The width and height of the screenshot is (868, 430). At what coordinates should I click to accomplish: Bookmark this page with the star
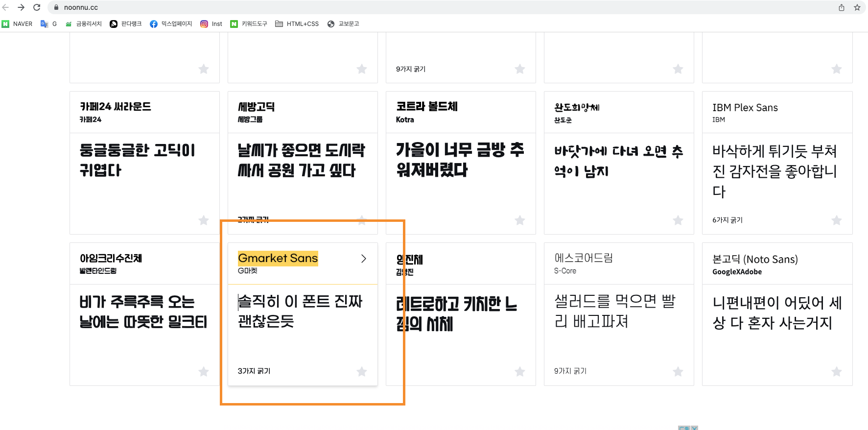tap(857, 7)
